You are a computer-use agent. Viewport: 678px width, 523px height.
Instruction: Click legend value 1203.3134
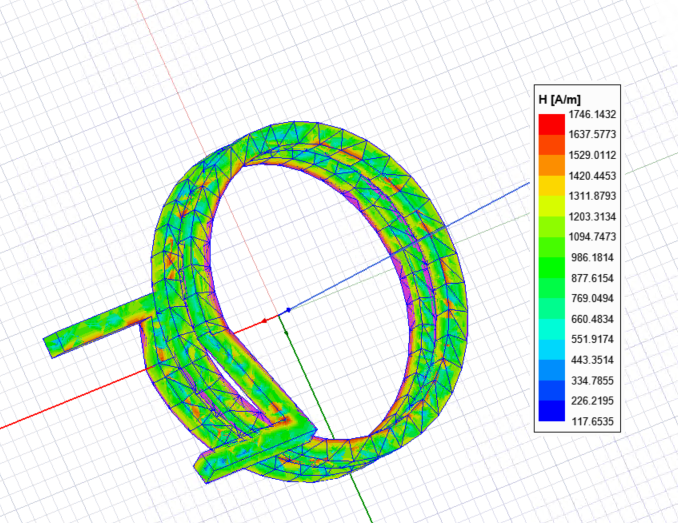(x=592, y=217)
